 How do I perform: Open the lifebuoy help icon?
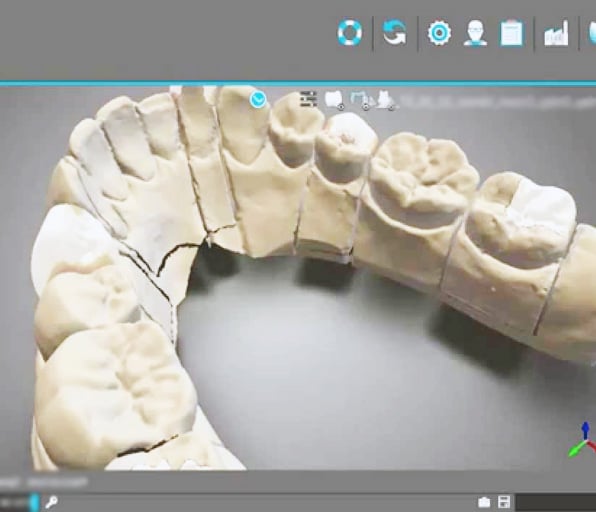pos(350,33)
